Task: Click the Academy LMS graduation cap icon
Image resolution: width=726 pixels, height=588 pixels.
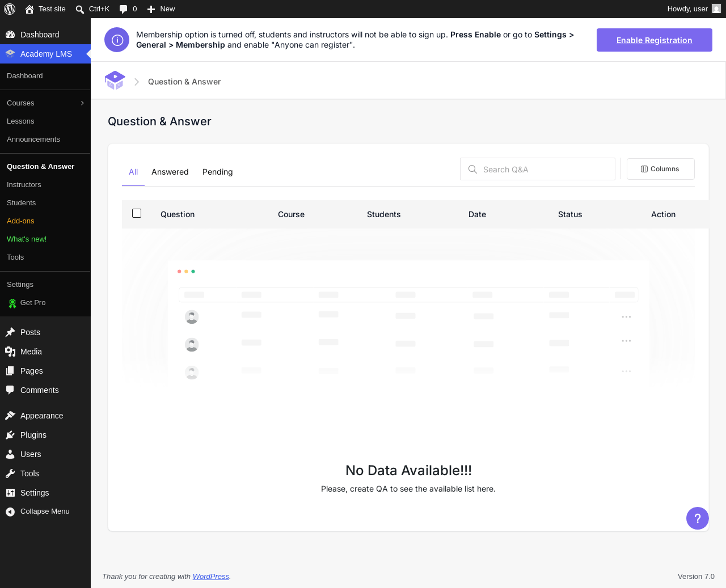Action: pos(10,54)
